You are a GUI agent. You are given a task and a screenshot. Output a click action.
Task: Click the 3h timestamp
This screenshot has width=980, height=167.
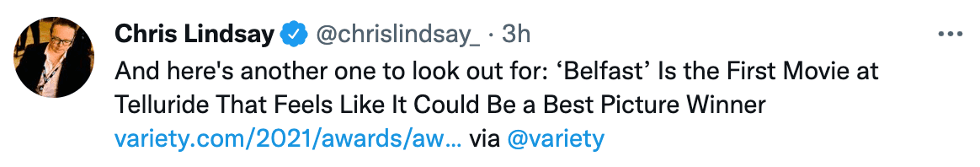point(516,34)
